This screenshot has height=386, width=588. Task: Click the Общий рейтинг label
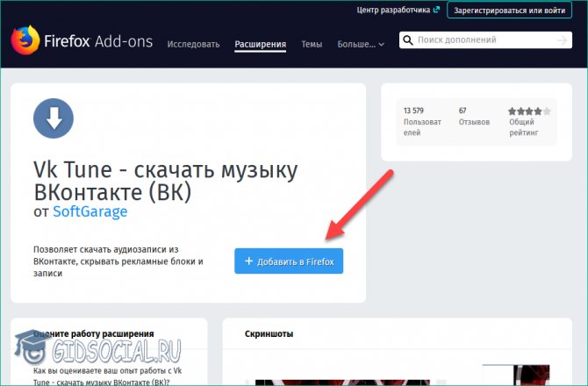[x=524, y=127]
